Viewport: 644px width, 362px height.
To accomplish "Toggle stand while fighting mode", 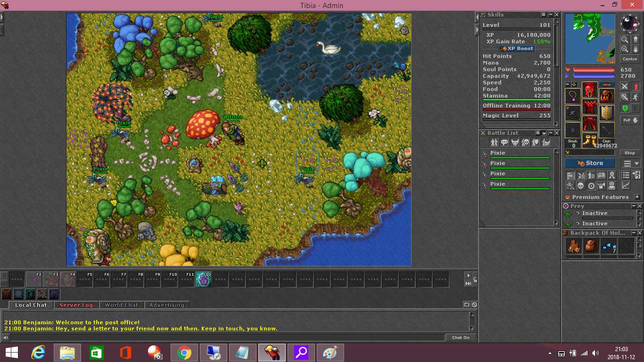I will [x=636, y=86].
